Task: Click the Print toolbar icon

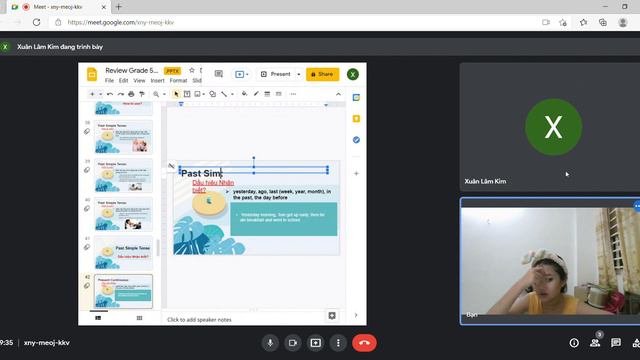Action: pos(131,94)
